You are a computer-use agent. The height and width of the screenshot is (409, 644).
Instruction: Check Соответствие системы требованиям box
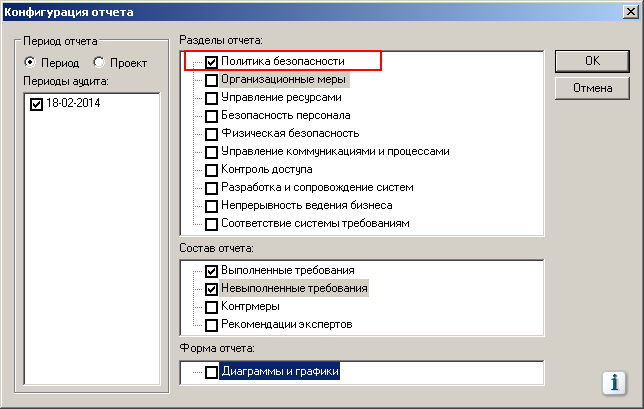[x=211, y=224]
